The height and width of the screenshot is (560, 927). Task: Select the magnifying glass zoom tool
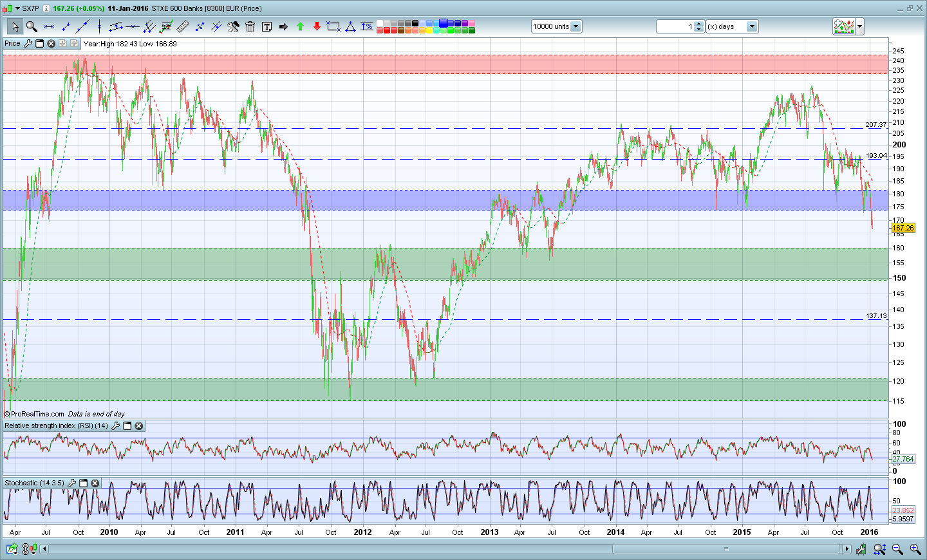32,26
